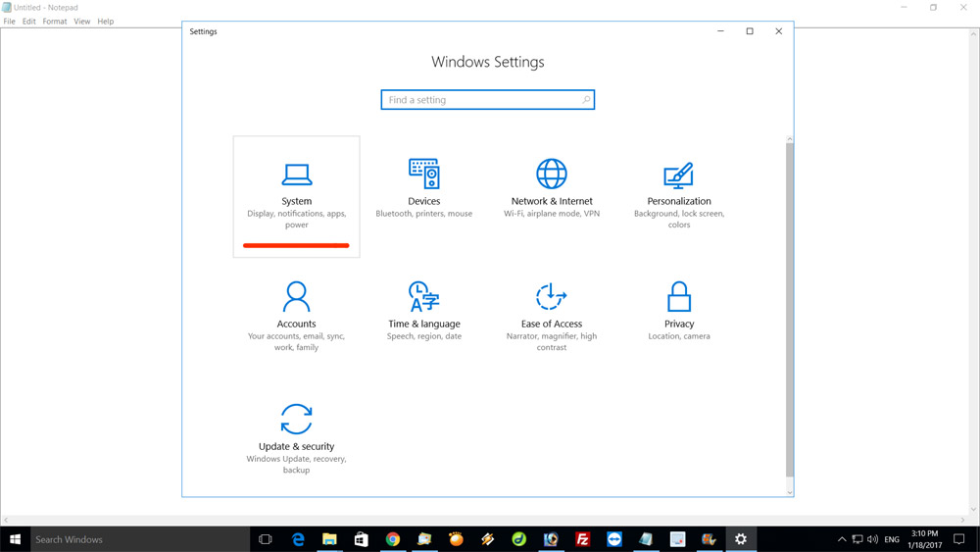Click the network tray icon
Viewport: 980px width, 552px height.
click(857, 539)
